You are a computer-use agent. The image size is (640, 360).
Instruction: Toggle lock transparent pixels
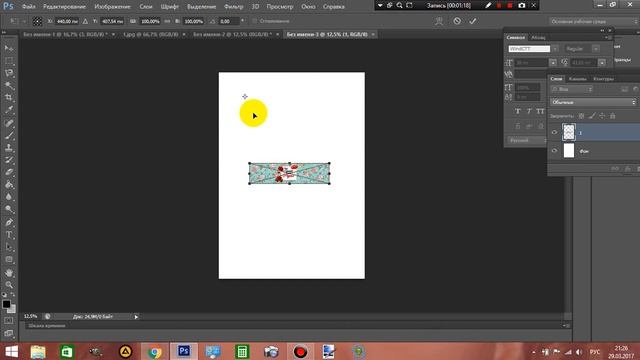pos(581,116)
